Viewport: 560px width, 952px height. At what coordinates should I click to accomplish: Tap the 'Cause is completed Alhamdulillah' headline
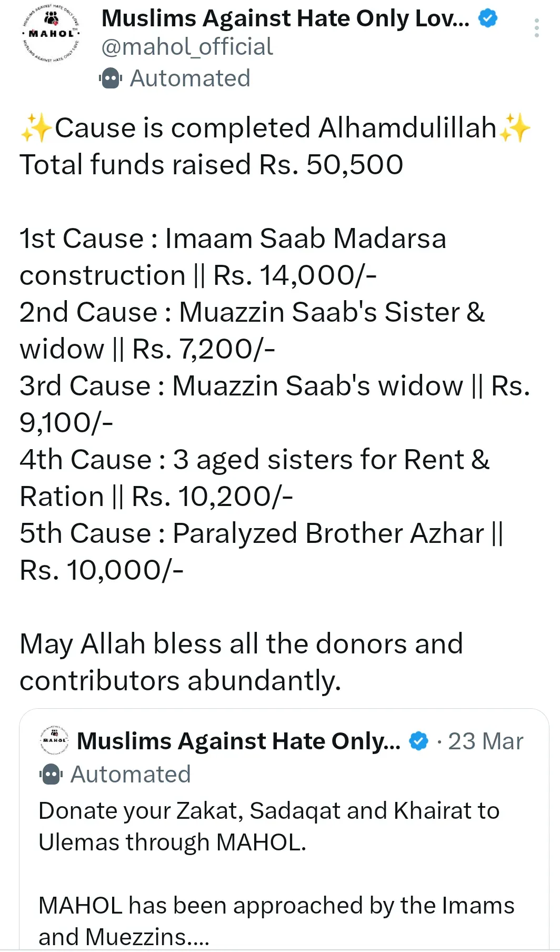point(276,128)
